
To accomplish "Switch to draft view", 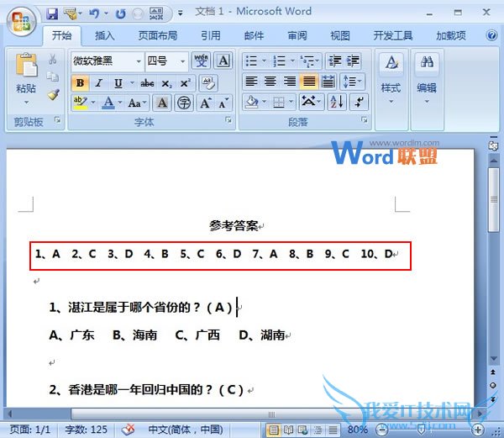I will coord(333,430).
